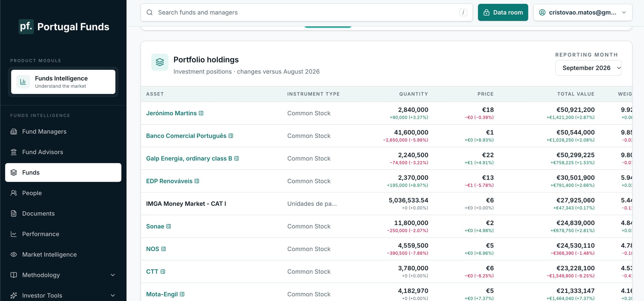The image size is (644, 301).
Task: Select Funds in the sidebar
Action: (63, 172)
